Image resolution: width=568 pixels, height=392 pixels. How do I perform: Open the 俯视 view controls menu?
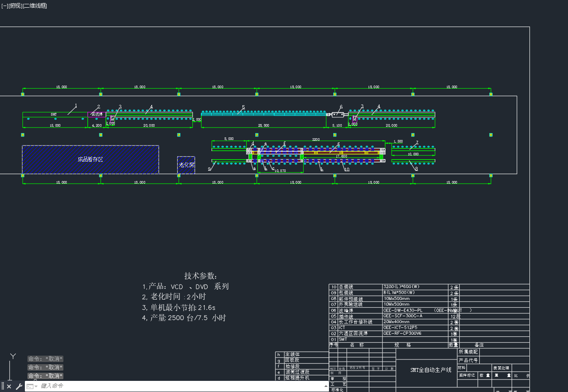[x=15, y=6]
